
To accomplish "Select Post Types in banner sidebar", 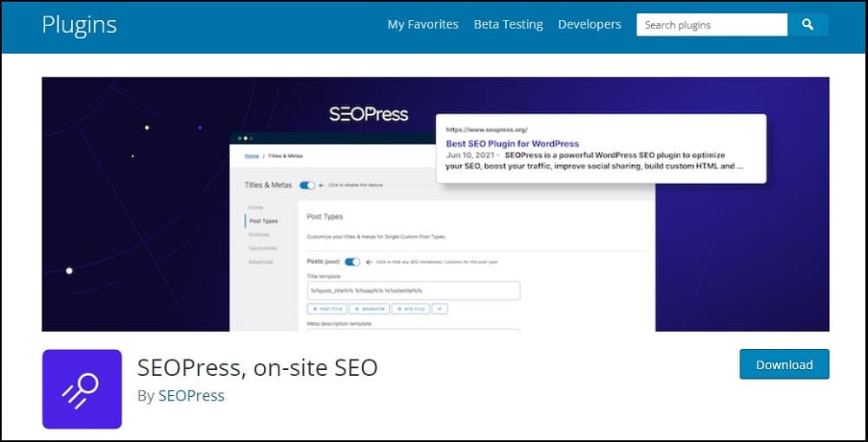I will (264, 221).
